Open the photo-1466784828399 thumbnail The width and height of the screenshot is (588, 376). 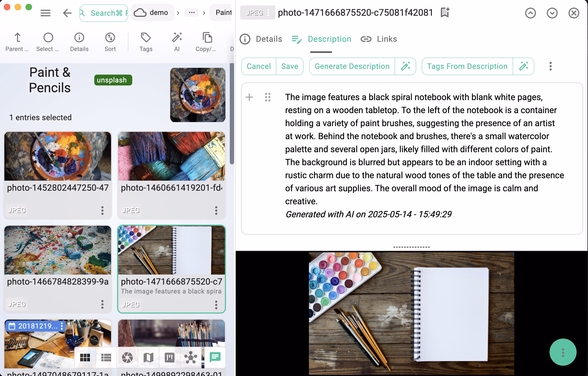pyautogui.click(x=57, y=250)
